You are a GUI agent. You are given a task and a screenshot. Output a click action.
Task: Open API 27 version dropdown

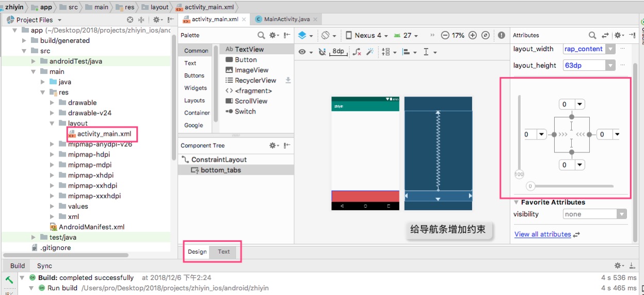click(x=406, y=35)
